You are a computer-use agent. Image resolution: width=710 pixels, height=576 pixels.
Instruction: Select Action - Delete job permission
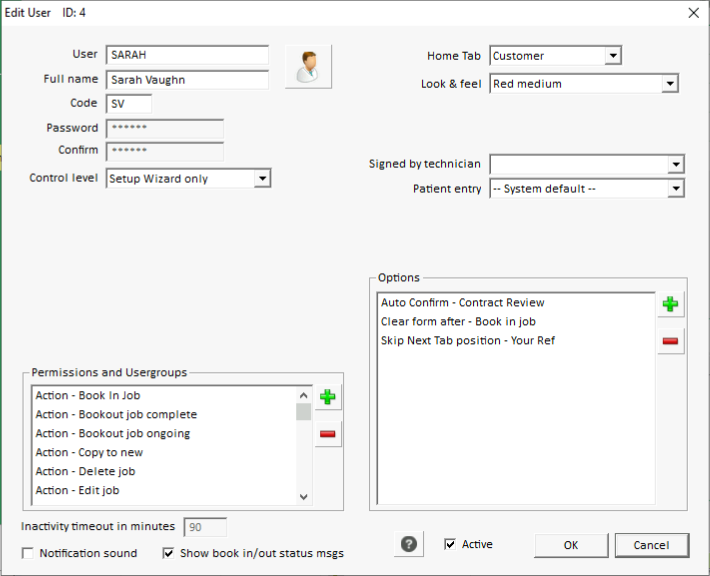tap(85, 471)
